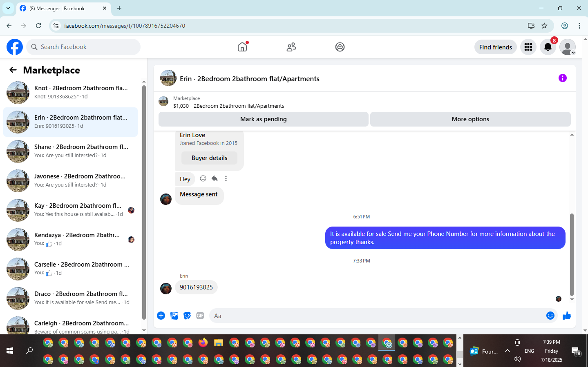Go back using the Marketplace arrow

click(13, 70)
